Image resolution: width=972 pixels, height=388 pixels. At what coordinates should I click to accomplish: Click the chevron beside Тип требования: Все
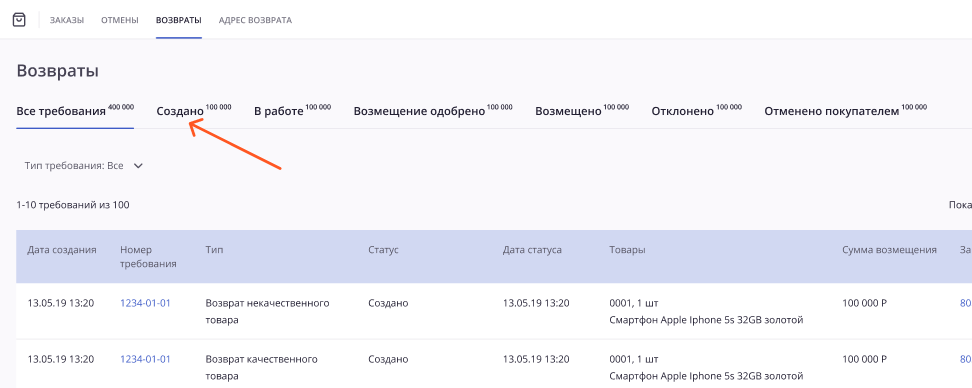pyautogui.click(x=138, y=166)
